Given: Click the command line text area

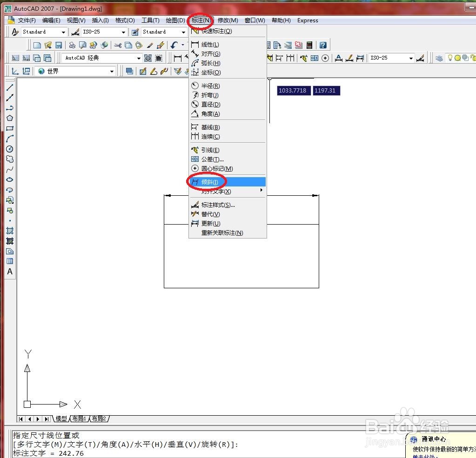Looking at the screenshot, I should (x=208, y=444).
